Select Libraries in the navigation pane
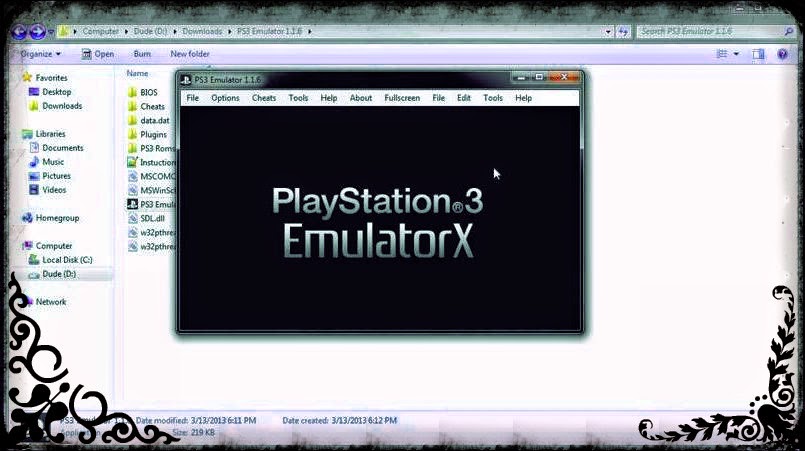 coord(50,134)
